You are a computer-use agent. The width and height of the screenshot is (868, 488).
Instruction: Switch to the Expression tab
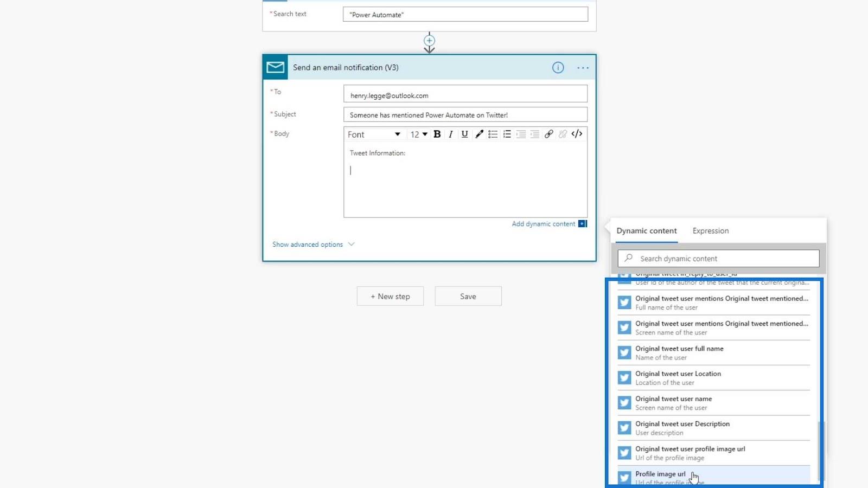click(710, 231)
